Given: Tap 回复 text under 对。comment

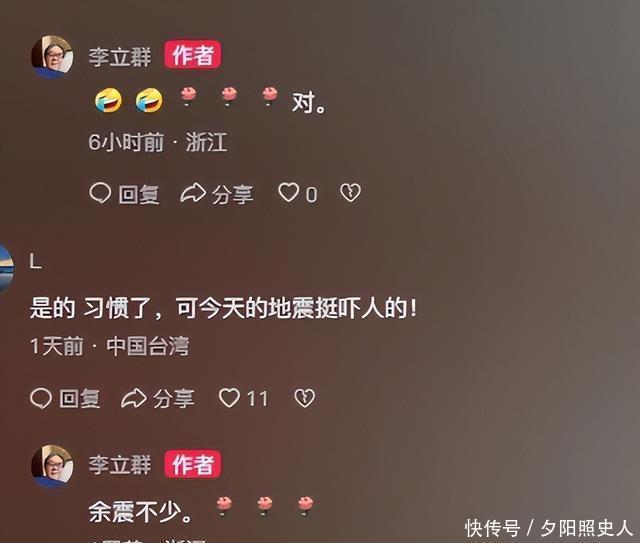Looking at the screenshot, I should click(x=139, y=194).
